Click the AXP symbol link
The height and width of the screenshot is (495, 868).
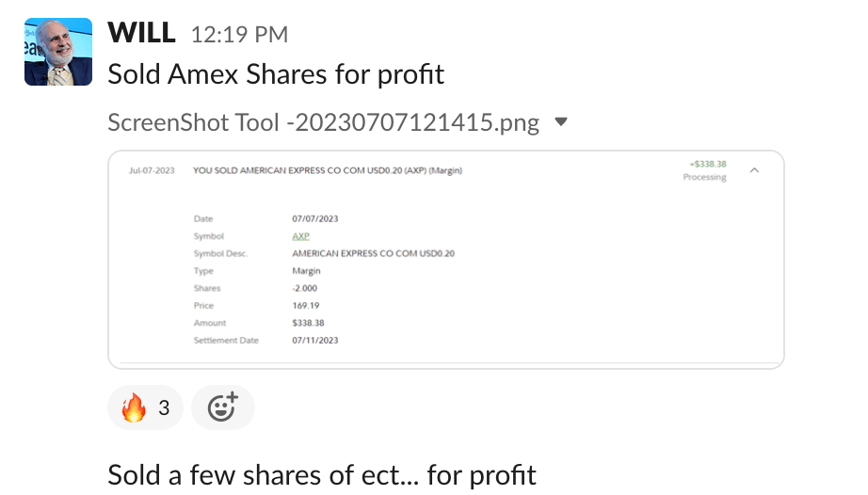point(300,236)
